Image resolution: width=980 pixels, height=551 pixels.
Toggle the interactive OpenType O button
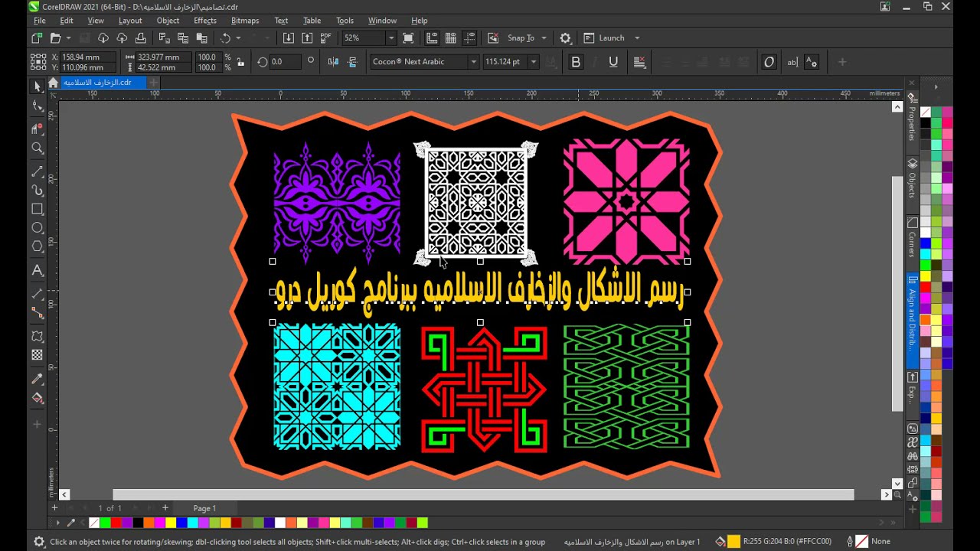(769, 62)
